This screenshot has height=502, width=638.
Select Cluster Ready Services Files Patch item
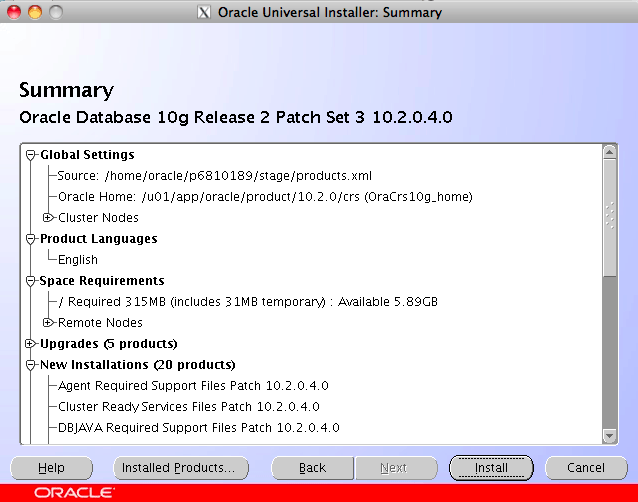(x=188, y=407)
